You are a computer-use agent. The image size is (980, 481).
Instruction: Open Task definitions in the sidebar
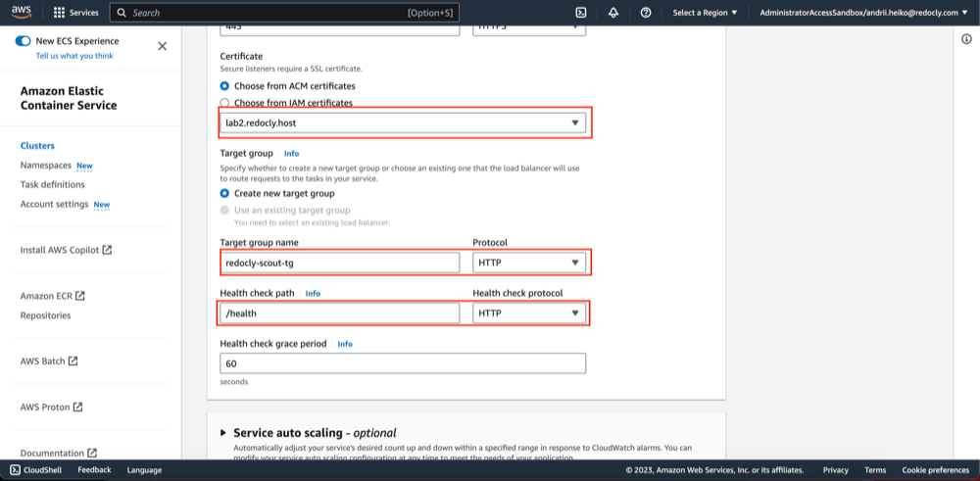53,185
